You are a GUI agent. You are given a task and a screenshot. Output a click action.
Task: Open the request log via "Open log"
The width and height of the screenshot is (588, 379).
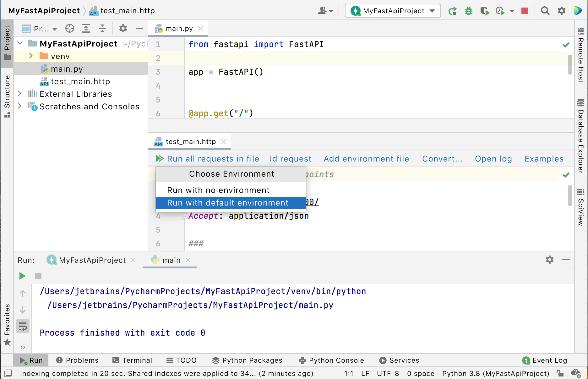click(x=493, y=159)
